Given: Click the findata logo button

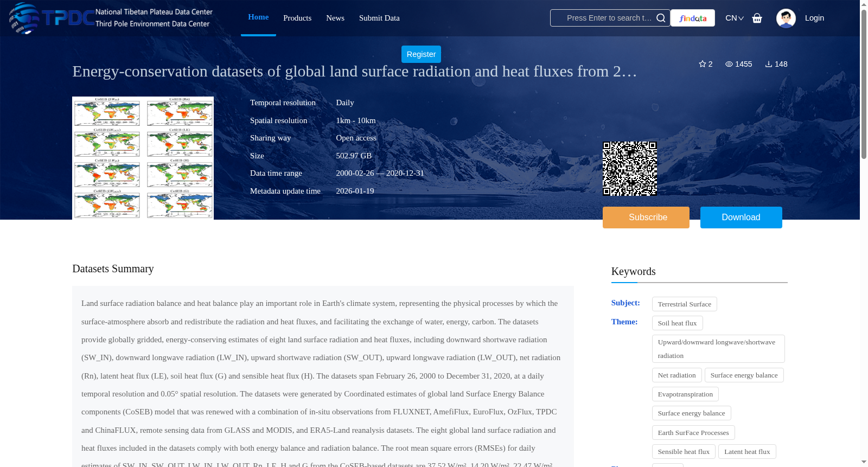Looking at the screenshot, I should (x=693, y=18).
